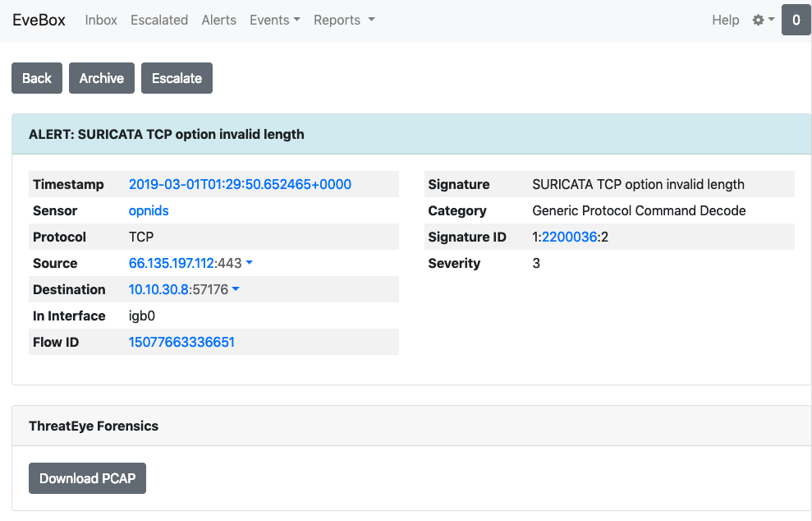Expand the destination IP dropdown caret

[236, 289]
